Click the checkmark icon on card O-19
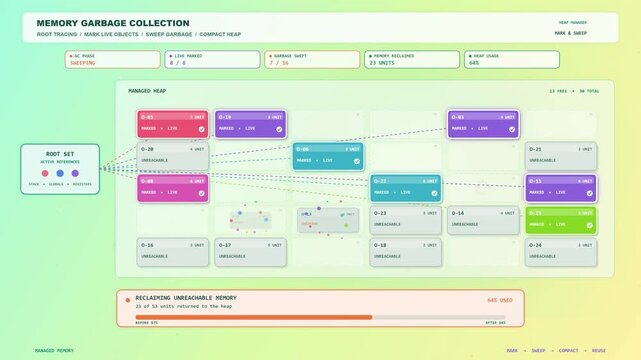The height and width of the screenshot is (360, 641). 279,129
